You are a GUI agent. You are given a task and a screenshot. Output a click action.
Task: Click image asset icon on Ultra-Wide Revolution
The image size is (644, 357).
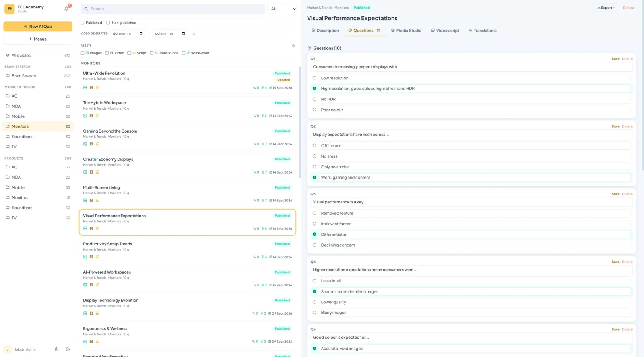click(85, 87)
